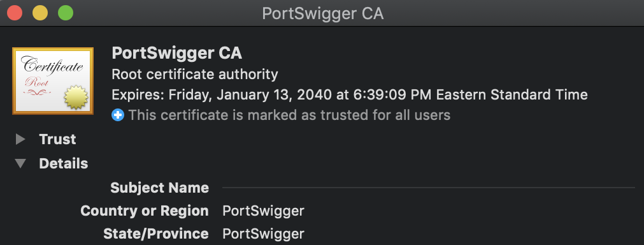Select the State/Province PortSwigger value

[263, 234]
